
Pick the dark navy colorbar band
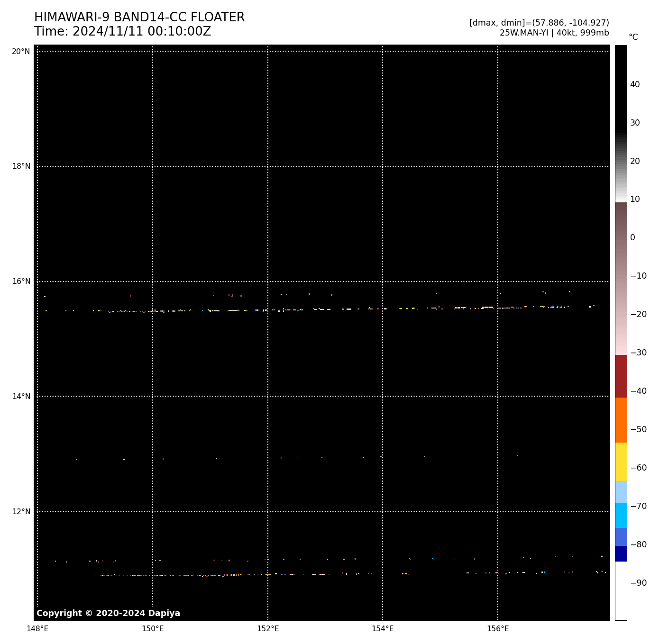pos(621,553)
